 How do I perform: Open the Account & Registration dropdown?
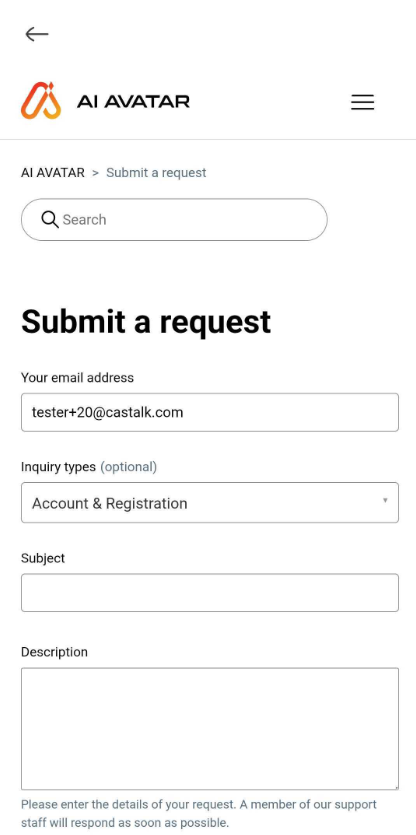210,503
